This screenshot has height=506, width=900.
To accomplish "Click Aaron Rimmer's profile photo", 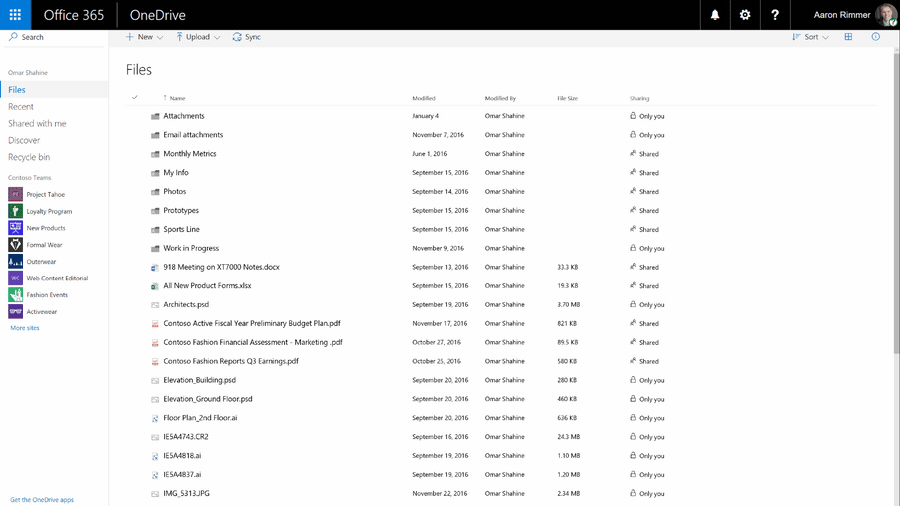I will coord(886,15).
